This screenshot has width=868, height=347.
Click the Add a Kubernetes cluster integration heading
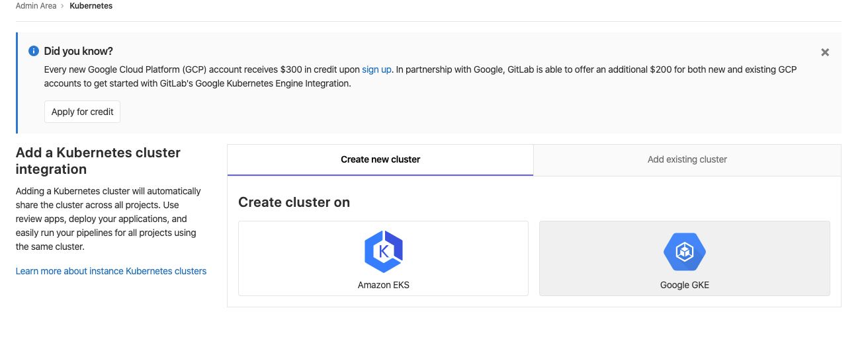point(98,161)
